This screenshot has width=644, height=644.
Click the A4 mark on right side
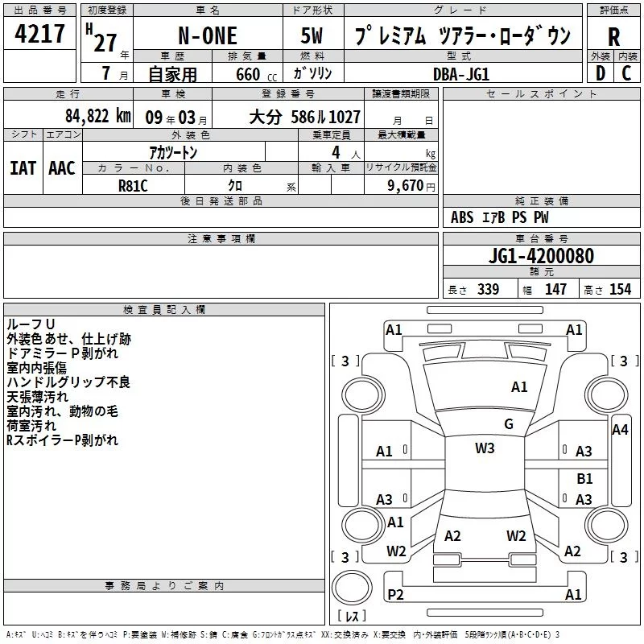pyautogui.click(x=620, y=430)
